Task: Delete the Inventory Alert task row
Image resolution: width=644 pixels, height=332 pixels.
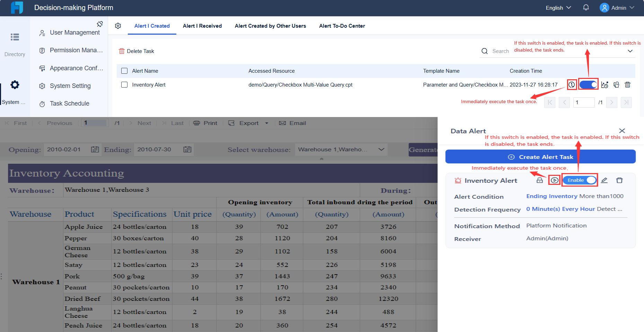Action: click(627, 84)
